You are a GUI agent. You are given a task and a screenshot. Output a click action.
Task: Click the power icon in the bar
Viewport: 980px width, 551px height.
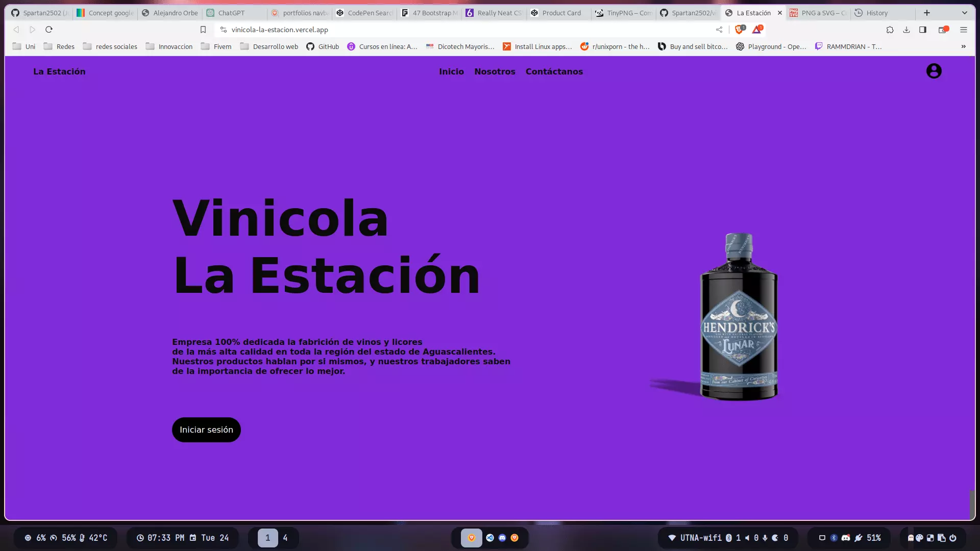click(x=952, y=538)
